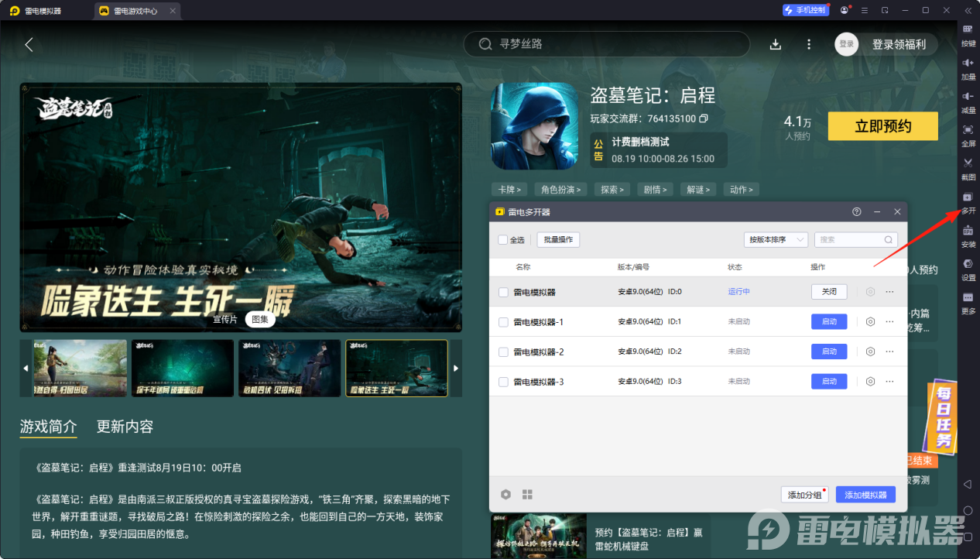Click the Android back triangle in the sidebar

point(968,484)
